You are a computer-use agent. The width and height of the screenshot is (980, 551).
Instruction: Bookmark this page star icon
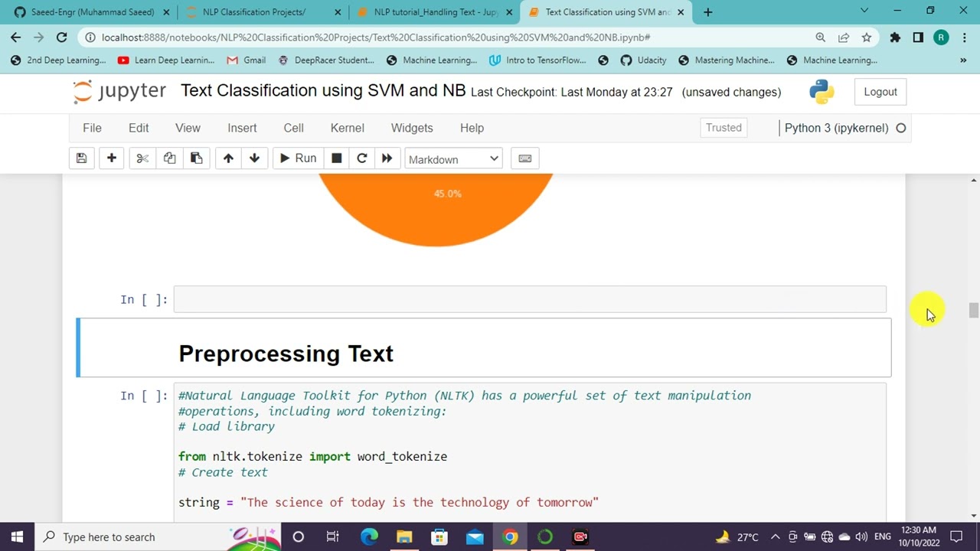[x=867, y=37]
